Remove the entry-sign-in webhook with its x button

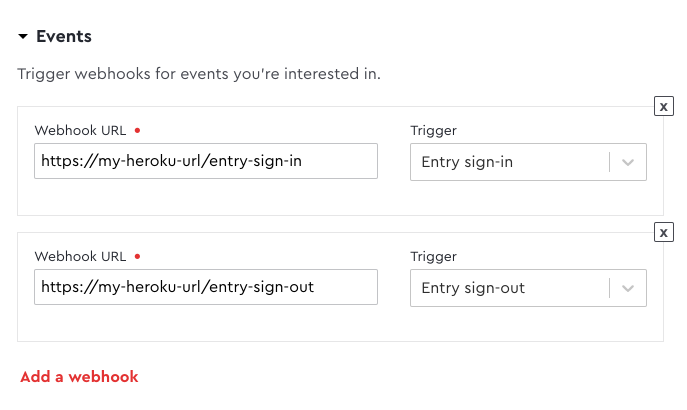point(663,106)
